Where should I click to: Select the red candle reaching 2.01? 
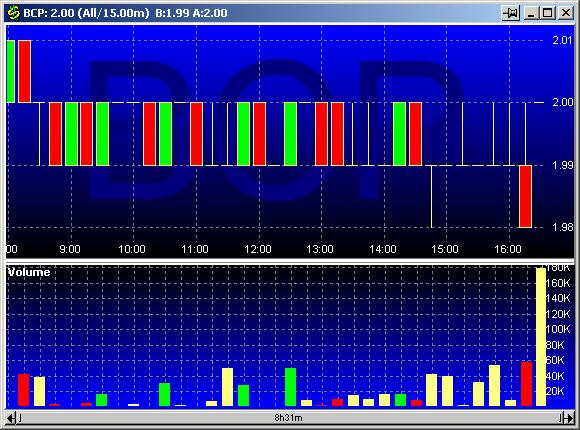[24, 71]
